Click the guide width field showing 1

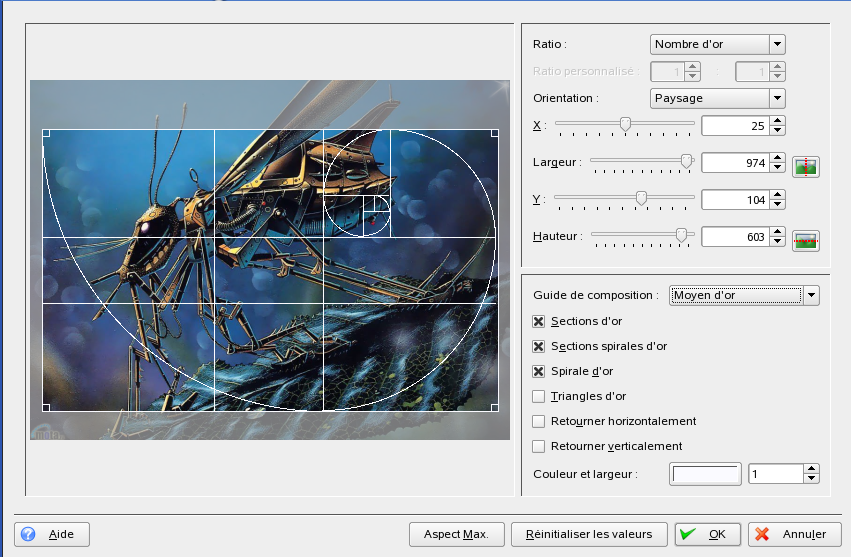pyautogui.click(x=776, y=474)
